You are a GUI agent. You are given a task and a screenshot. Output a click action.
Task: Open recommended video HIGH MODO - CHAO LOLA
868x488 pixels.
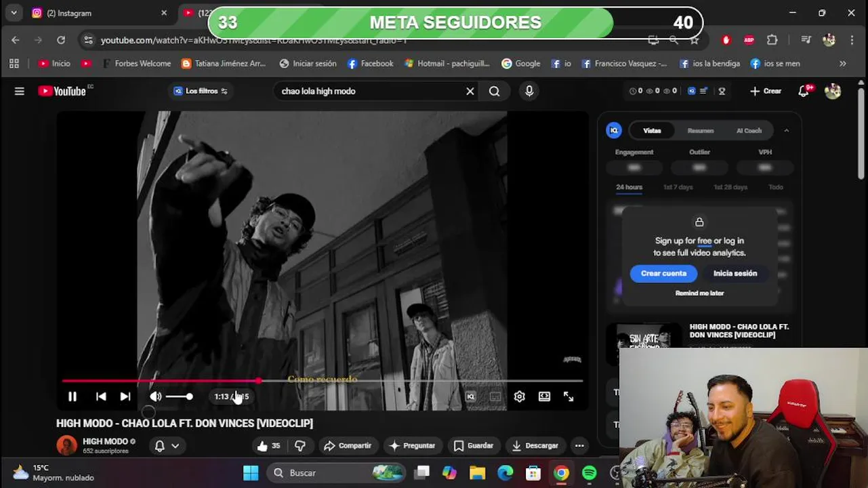coord(739,331)
